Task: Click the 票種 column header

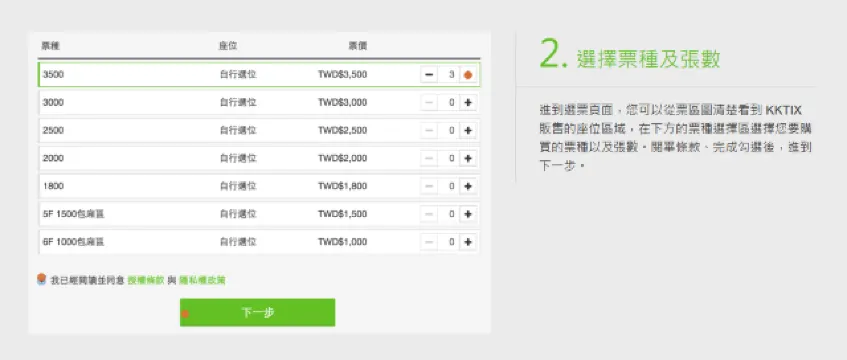Action: (x=50, y=46)
